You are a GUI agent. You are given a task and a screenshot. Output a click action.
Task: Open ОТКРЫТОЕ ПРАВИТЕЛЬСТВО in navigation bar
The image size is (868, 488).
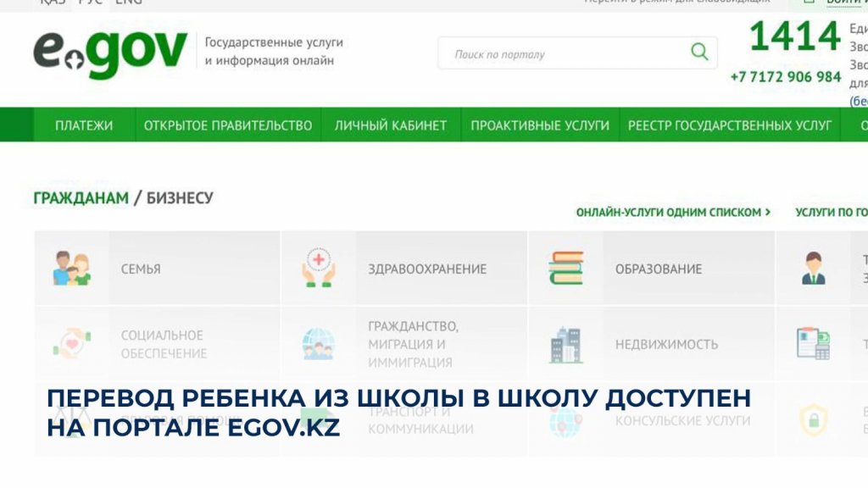pyautogui.click(x=228, y=125)
